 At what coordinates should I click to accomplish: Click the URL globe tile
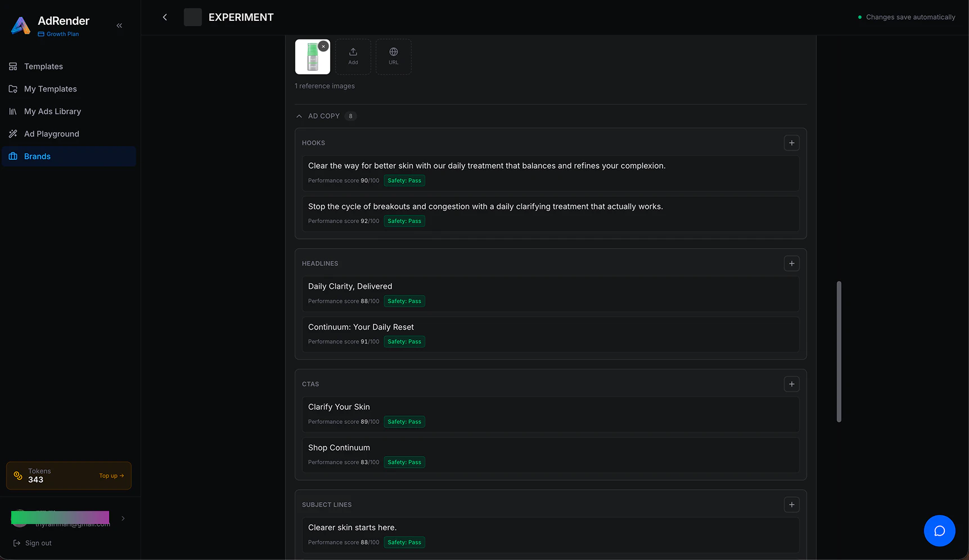(x=394, y=56)
